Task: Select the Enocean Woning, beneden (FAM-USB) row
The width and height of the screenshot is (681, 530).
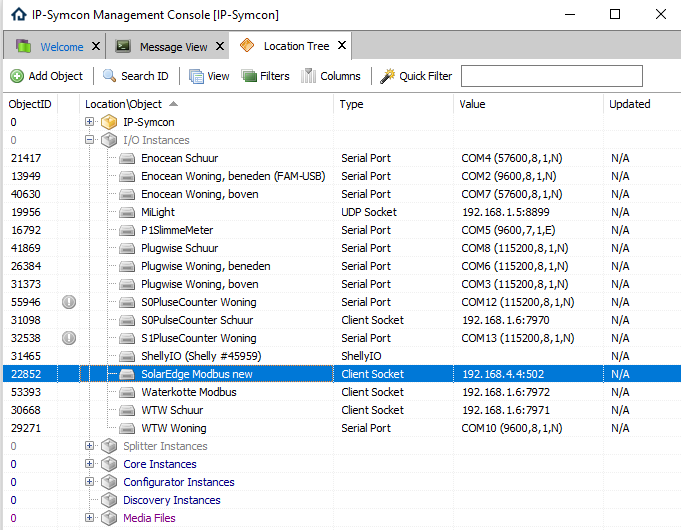Action: click(342, 176)
